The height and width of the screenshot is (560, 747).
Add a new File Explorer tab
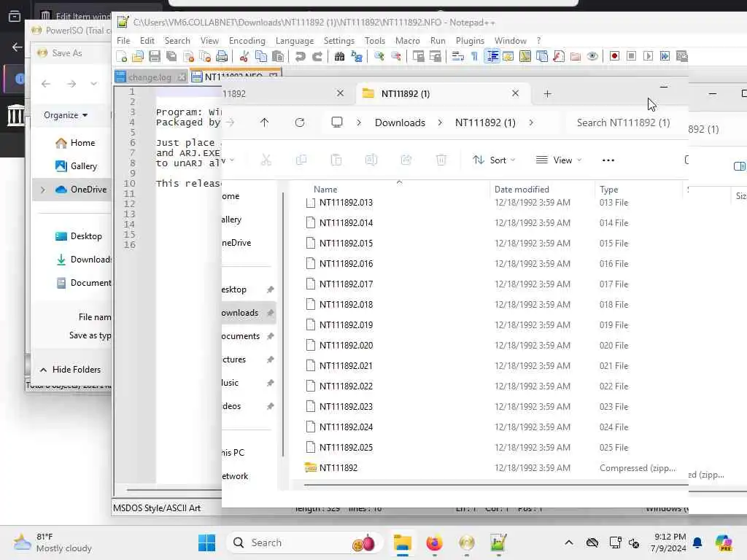pos(547,94)
